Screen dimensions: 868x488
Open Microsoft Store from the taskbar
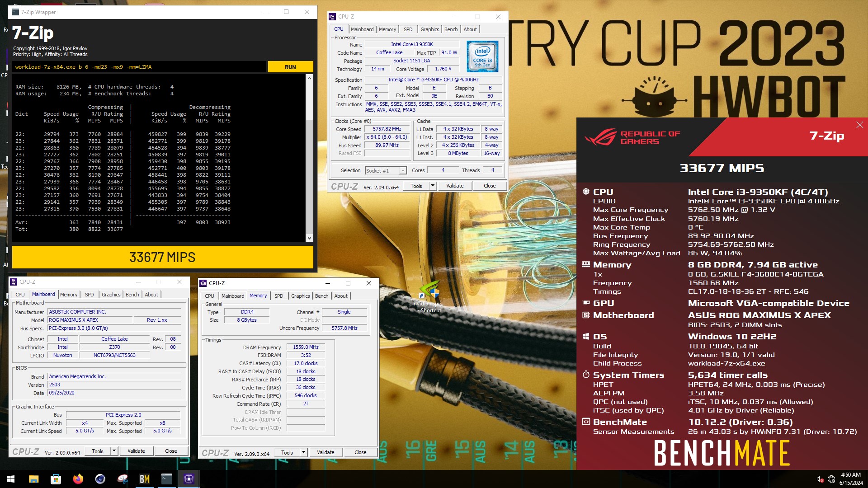56,479
